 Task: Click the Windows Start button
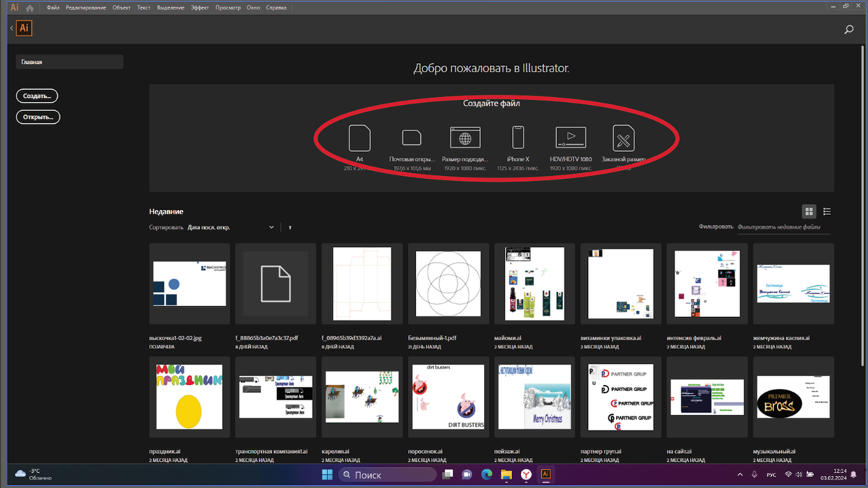[x=327, y=474]
